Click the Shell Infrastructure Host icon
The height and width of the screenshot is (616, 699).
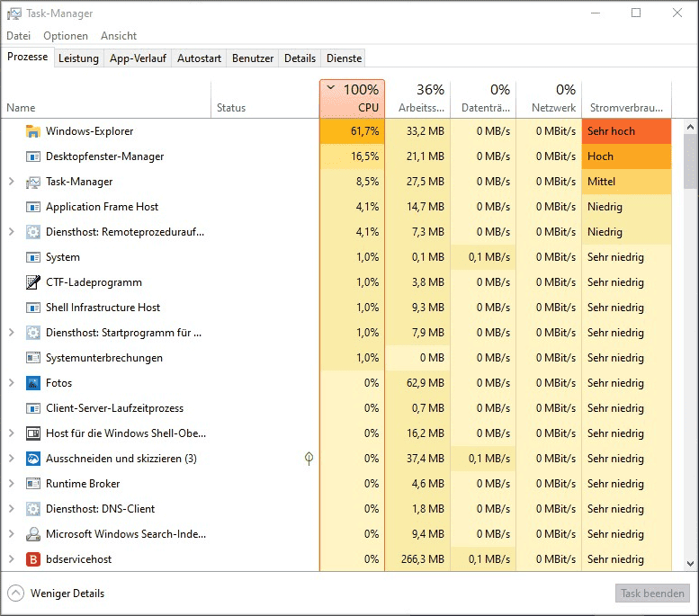coord(33,308)
